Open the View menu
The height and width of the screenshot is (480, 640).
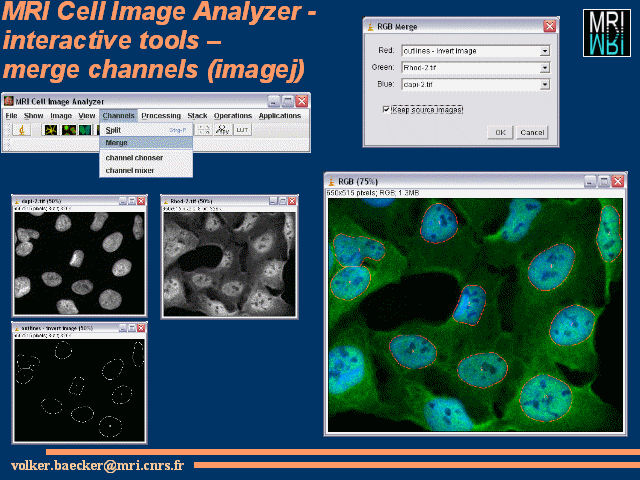87,116
